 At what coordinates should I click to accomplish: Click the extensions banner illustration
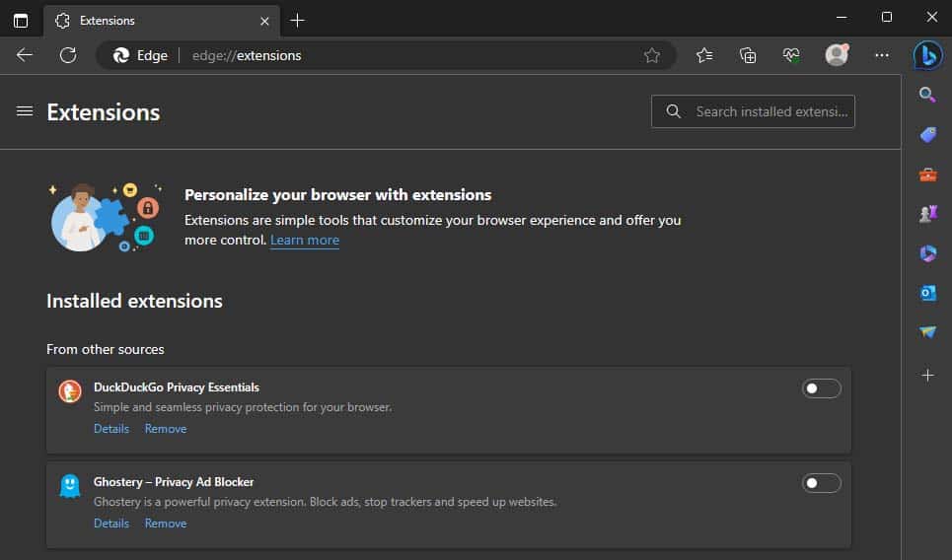click(107, 217)
